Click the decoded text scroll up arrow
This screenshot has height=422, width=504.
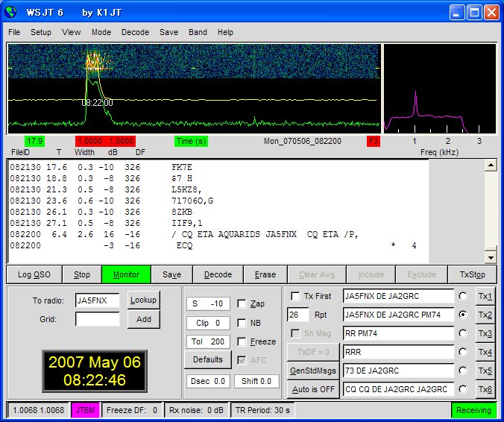point(491,166)
